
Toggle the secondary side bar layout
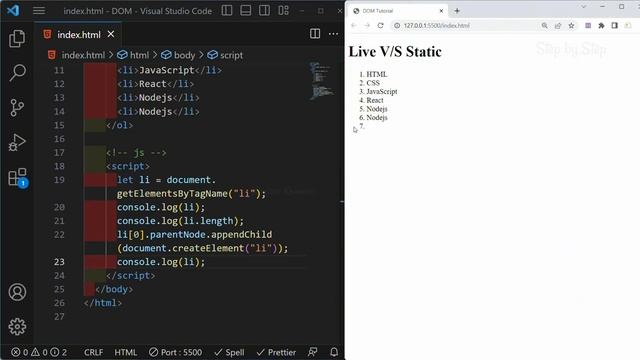pos(264,11)
